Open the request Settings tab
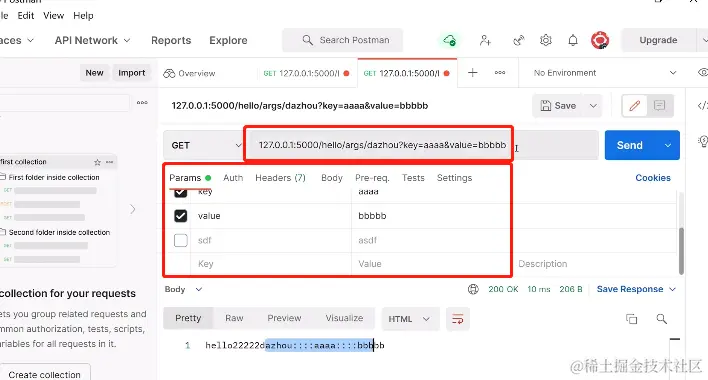708x380 pixels. [x=454, y=178]
